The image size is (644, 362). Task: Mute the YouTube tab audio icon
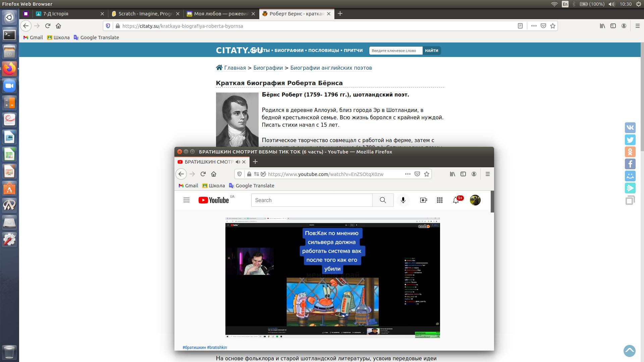(238, 162)
